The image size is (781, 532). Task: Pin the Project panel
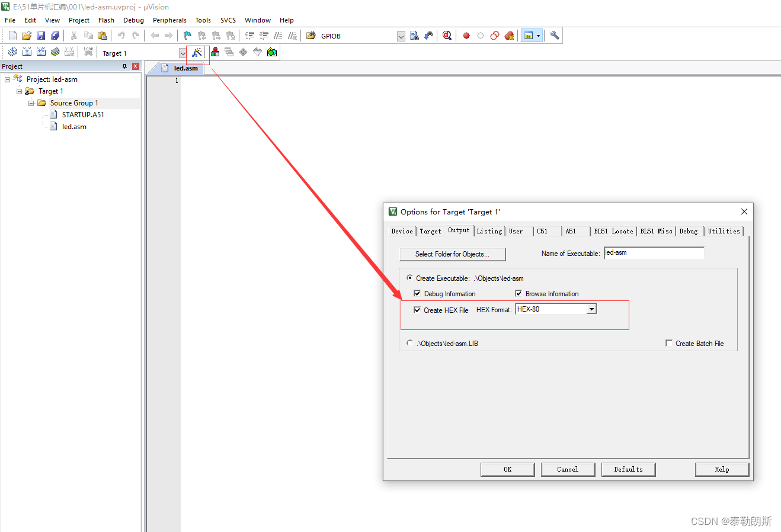tap(125, 66)
